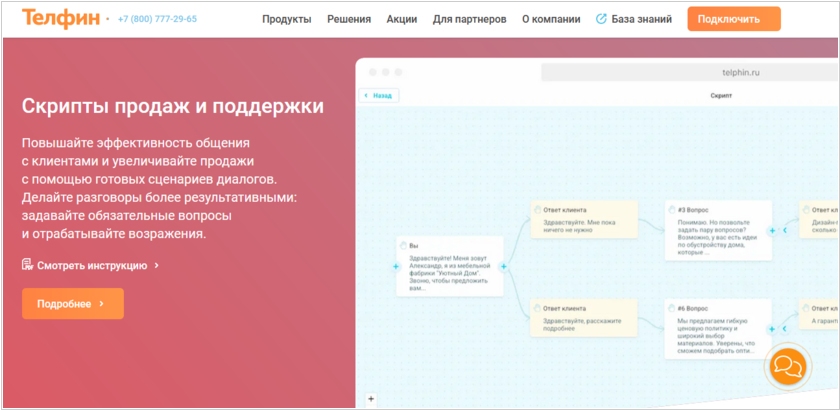
Task: Click the plus icon right of the Вы card
Action: (x=503, y=266)
